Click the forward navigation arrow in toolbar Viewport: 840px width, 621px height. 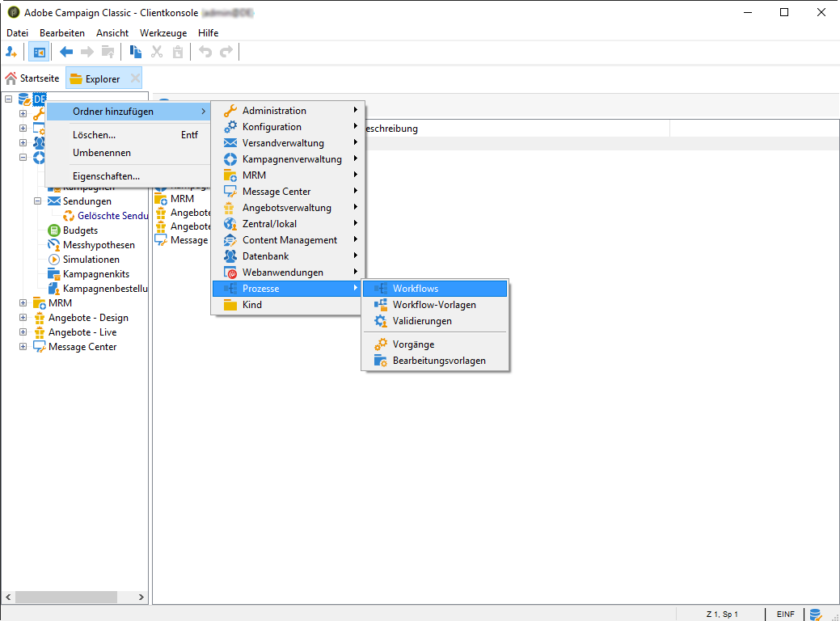(87, 52)
